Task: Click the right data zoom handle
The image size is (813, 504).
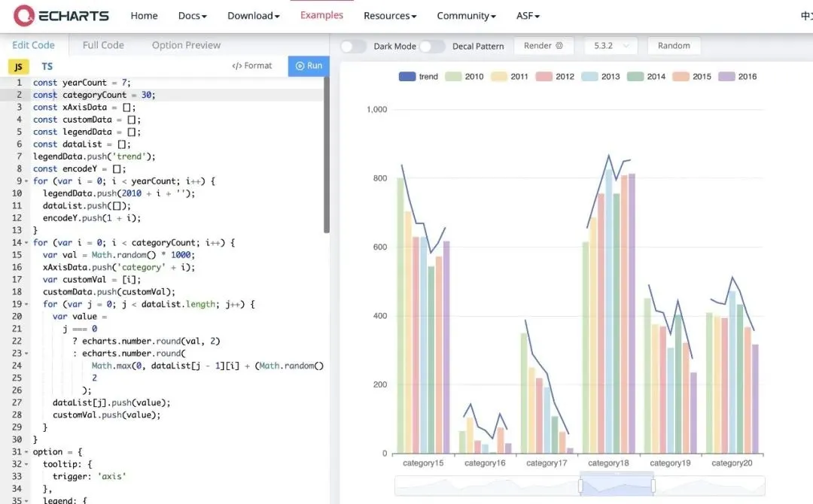Action: pos(653,486)
